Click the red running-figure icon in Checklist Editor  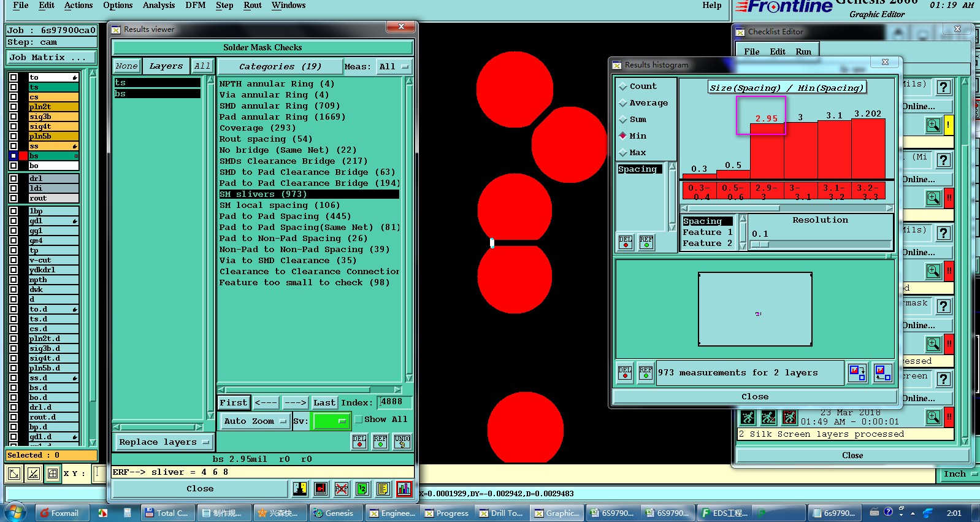coord(789,418)
